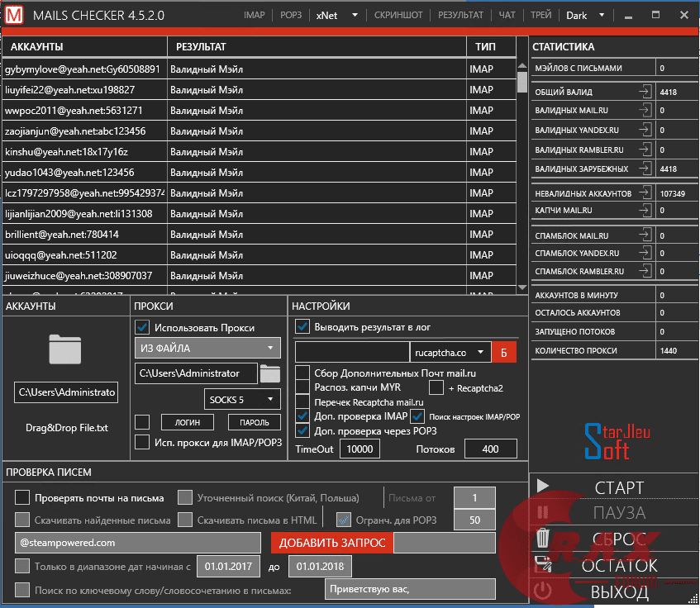Screen dimensions: 700x608
Task: Click the play icon beside СТАРТ
Action: [543, 487]
